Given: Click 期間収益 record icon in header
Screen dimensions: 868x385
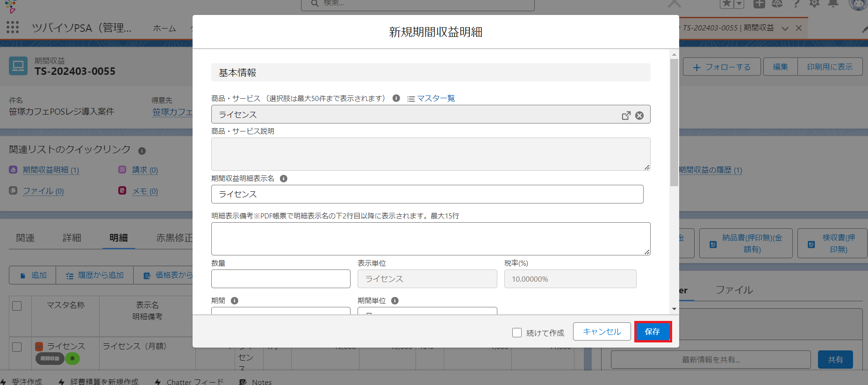Looking at the screenshot, I should [x=18, y=66].
